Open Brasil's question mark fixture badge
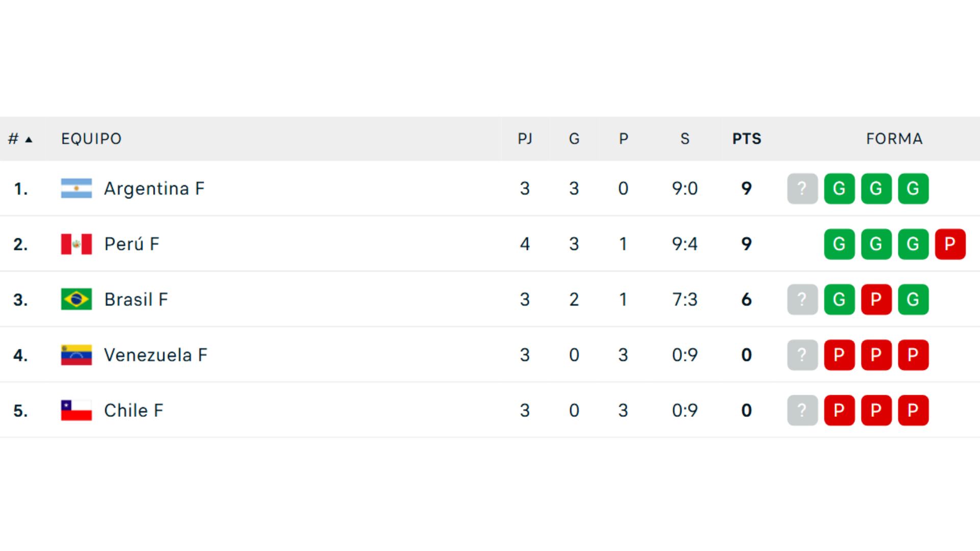 click(802, 299)
